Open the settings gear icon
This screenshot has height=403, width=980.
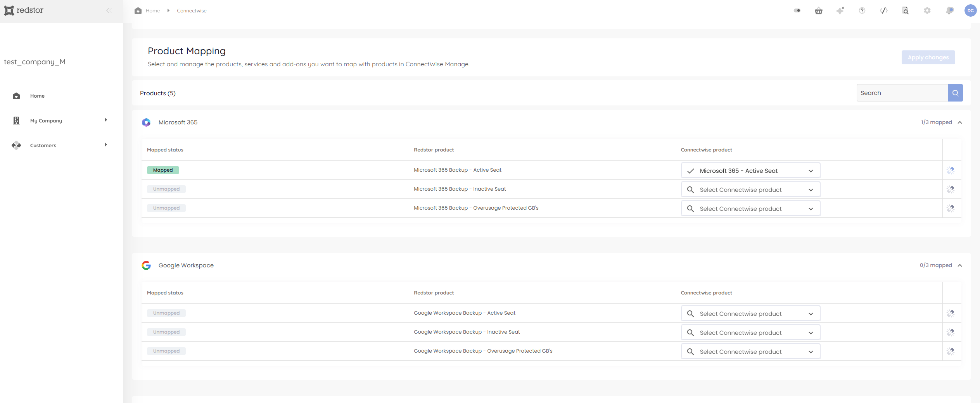tap(927, 10)
